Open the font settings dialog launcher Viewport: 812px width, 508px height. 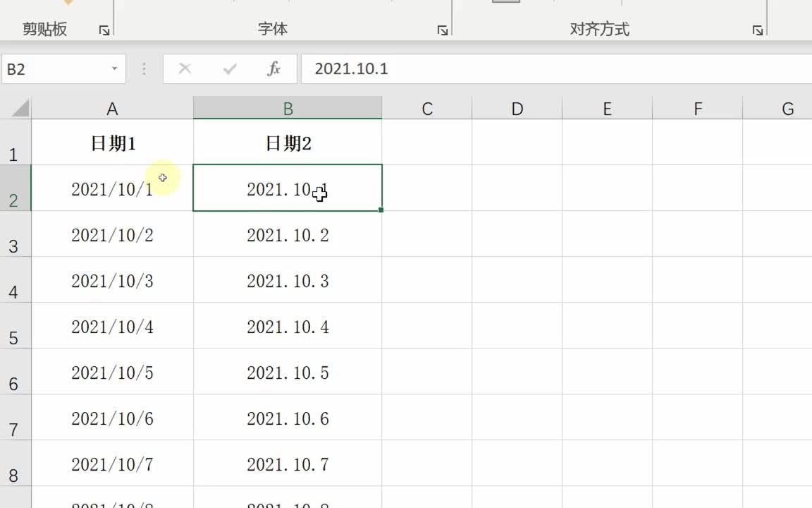click(x=443, y=30)
